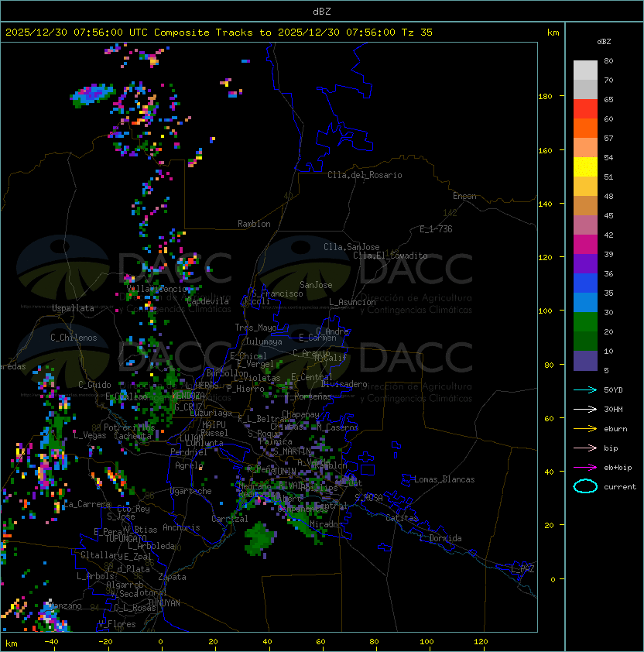Image resolution: width=644 pixels, height=652 pixels.
Task: Click the 'C_Chilenos' map label
Action: [74, 338]
